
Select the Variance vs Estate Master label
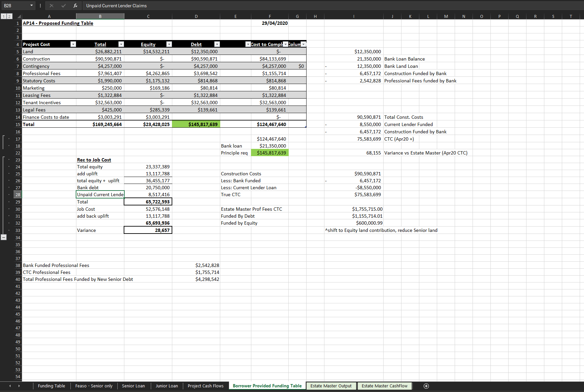[x=426, y=153]
